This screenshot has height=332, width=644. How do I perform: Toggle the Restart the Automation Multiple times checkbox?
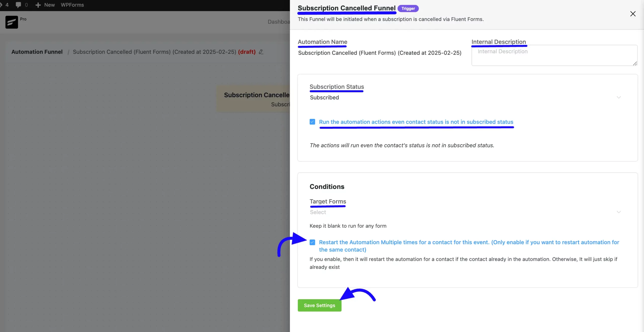click(312, 242)
